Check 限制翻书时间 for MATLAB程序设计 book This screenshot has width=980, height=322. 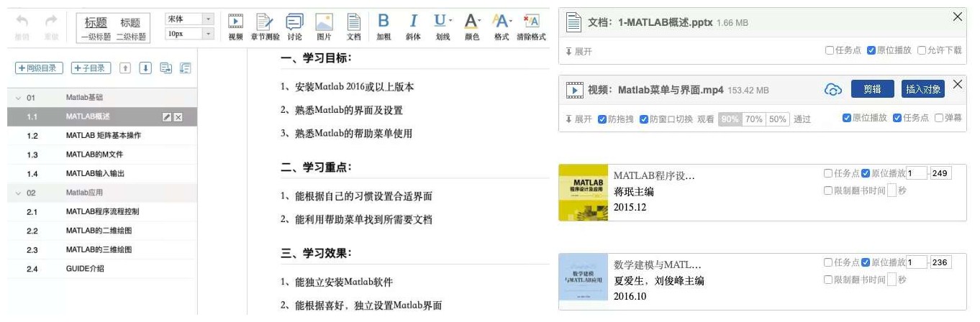(x=828, y=190)
